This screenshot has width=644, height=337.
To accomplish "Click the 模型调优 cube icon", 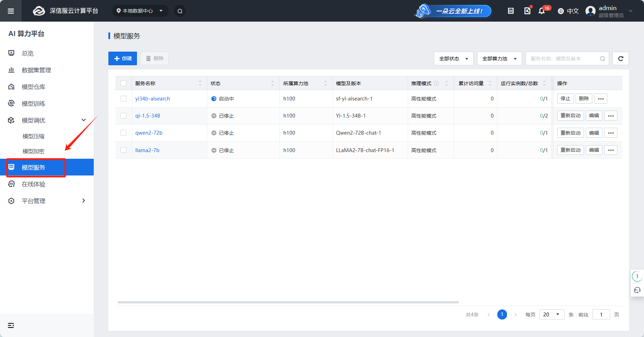I will click(11, 120).
